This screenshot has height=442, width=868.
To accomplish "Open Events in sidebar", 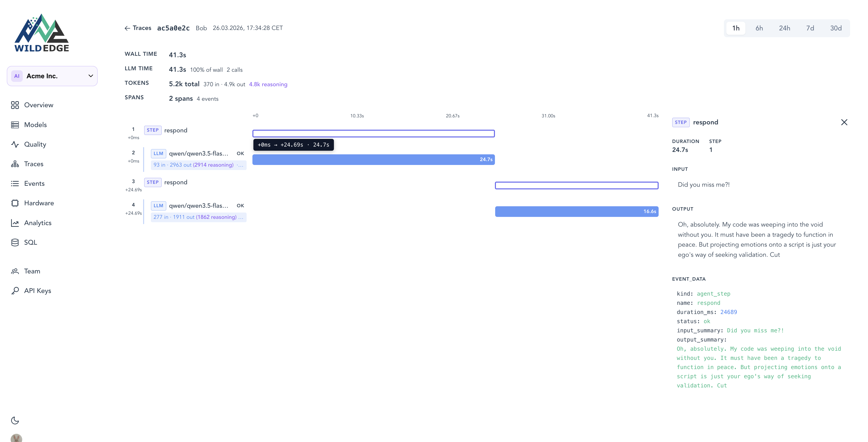I will point(34,184).
